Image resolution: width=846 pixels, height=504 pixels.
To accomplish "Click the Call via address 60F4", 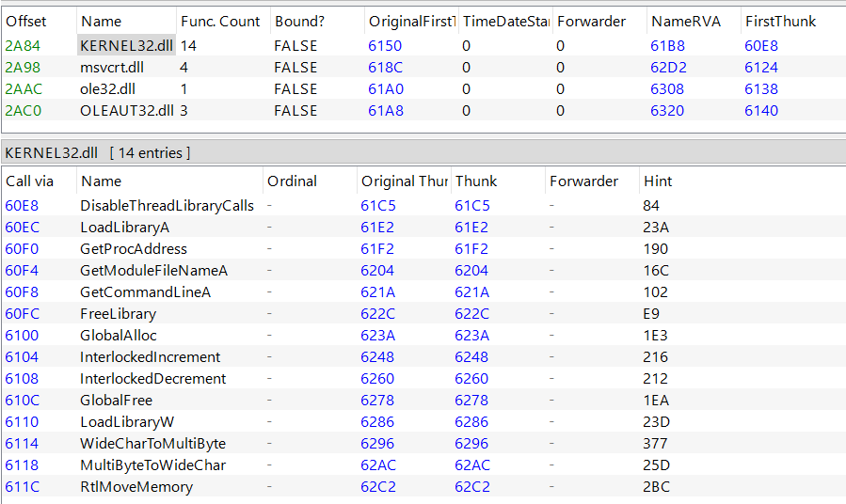I will click(22, 271).
